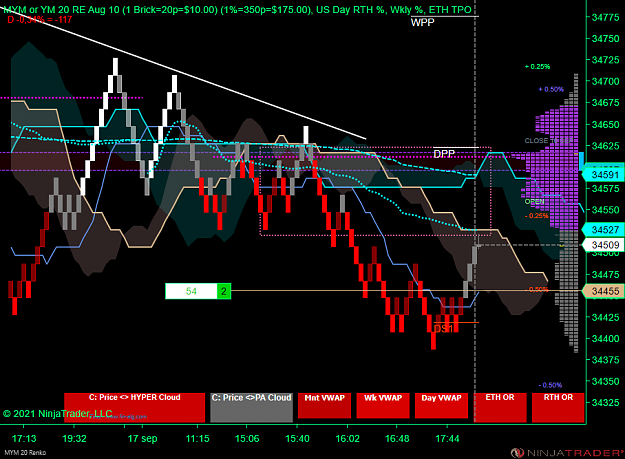The image size is (625, 459).
Task: Click the '11:15' time axis label
Action: (x=198, y=439)
